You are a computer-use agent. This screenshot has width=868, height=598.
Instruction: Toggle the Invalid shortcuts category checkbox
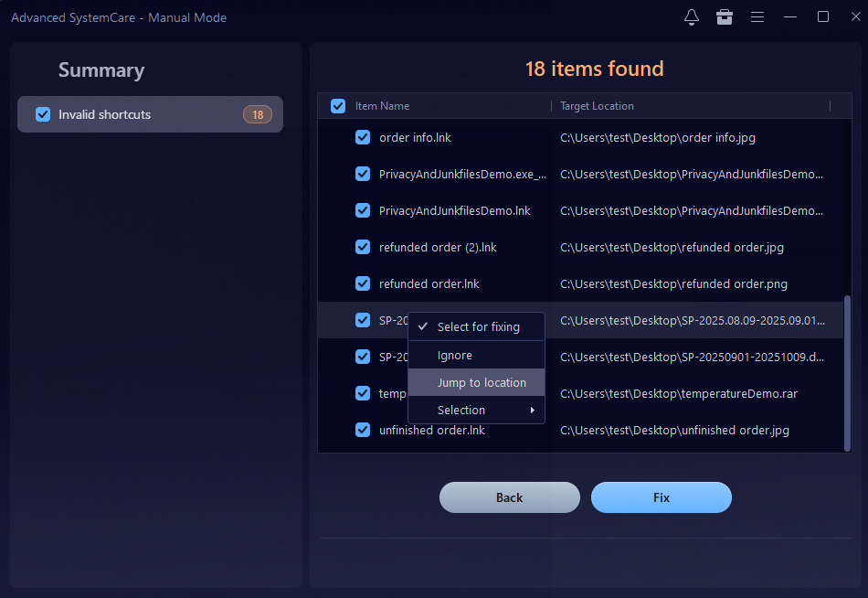pyautogui.click(x=43, y=114)
